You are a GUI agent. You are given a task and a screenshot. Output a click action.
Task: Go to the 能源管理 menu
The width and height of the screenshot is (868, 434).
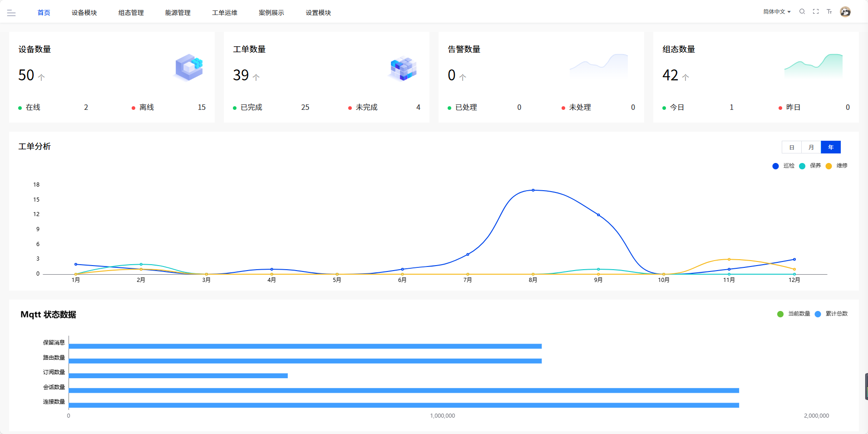(x=178, y=13)
